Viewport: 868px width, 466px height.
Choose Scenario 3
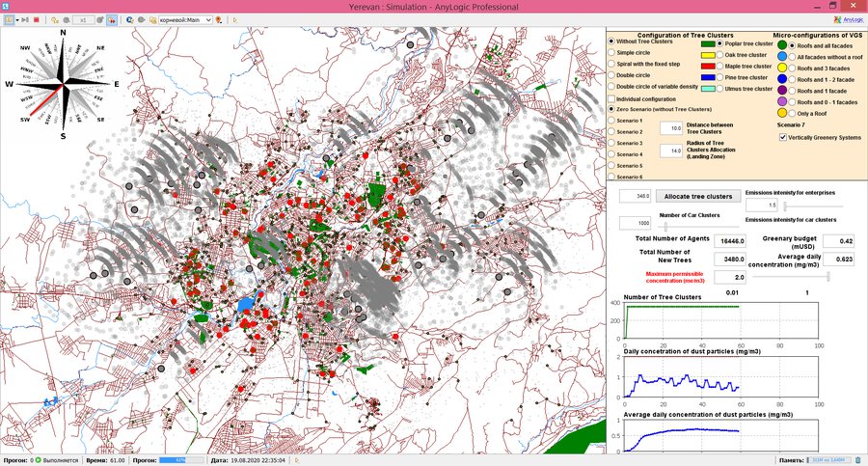click(x=611, y=143)
